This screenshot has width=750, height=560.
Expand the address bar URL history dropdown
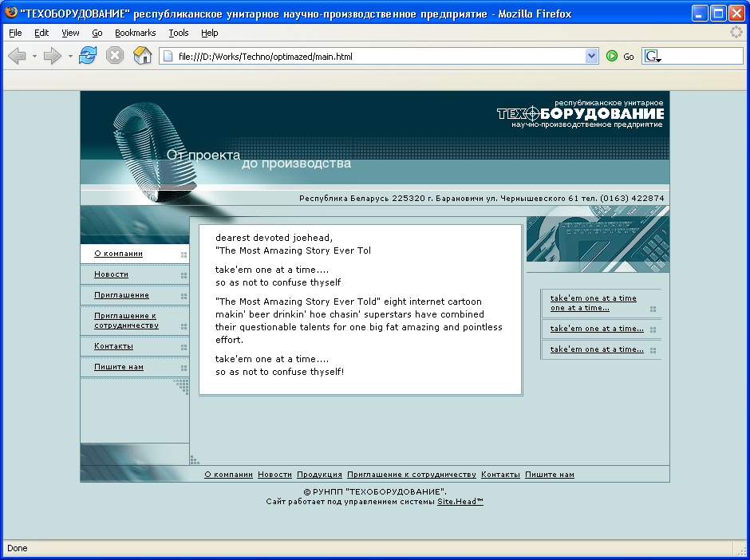click(591, 56)
